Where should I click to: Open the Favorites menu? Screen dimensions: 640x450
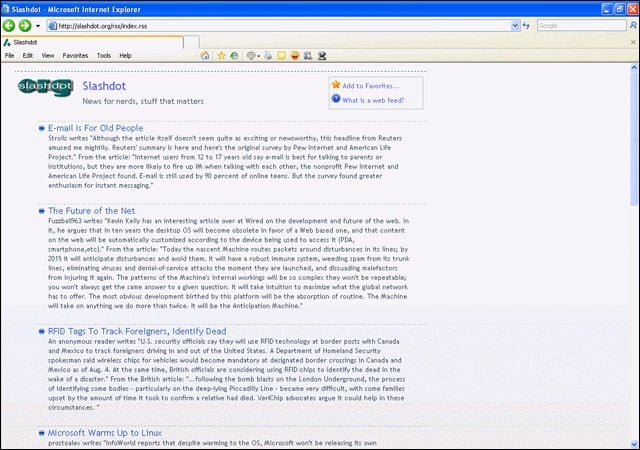75,56
